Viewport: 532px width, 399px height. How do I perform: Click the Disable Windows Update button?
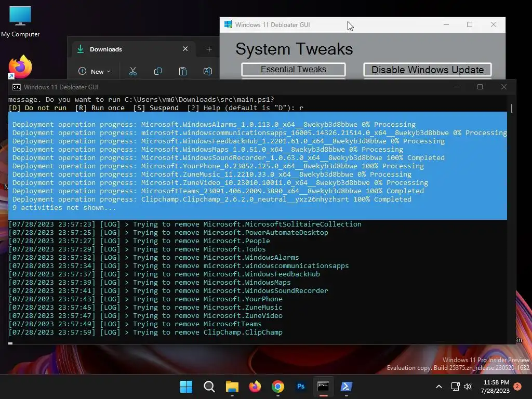point(428,70)
